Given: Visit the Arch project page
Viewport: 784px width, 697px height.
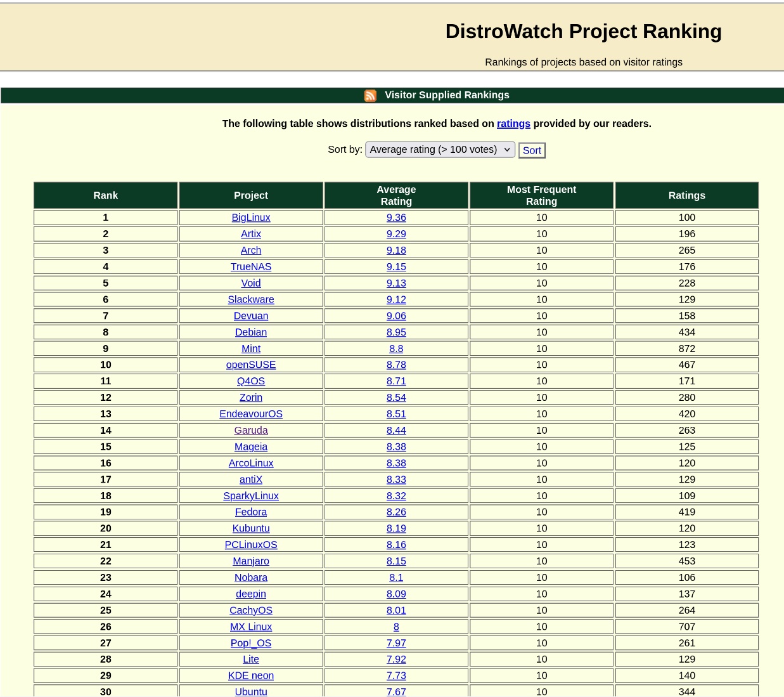Looking at the screenshot, I should [x=251, y=251].
